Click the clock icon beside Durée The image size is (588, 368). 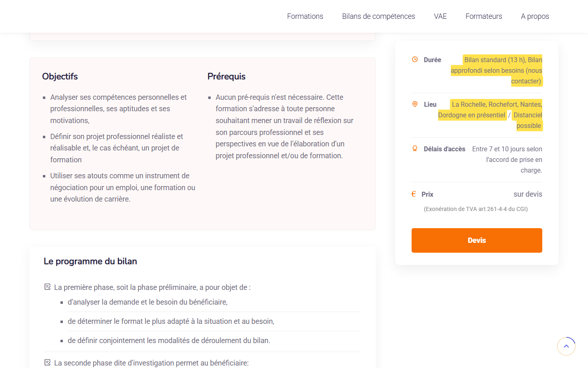[x=415, y=59]
